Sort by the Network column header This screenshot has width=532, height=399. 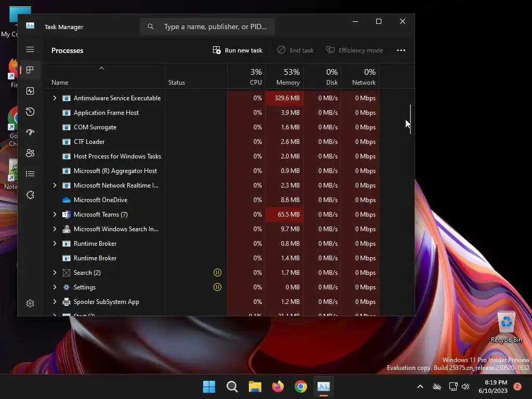pyautogui.click(x=361, y=77)
